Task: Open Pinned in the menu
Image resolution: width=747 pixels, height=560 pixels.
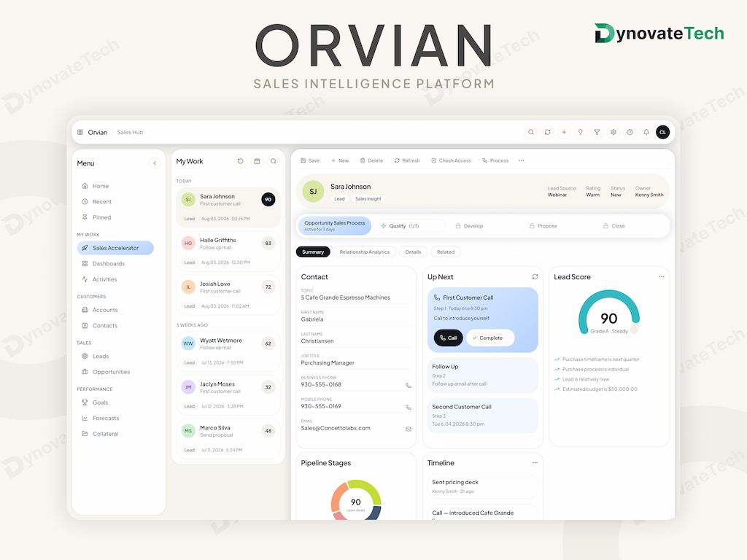Action: click(115, 217)
